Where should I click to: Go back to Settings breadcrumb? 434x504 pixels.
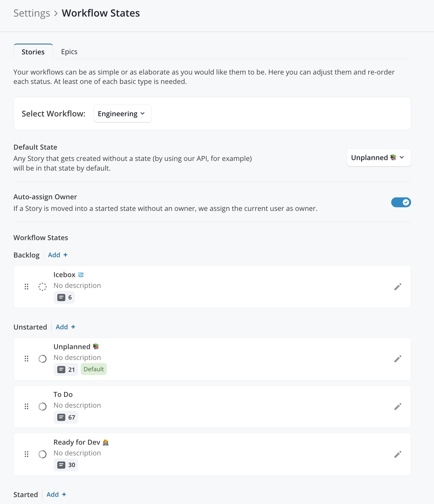coord(32,13)
